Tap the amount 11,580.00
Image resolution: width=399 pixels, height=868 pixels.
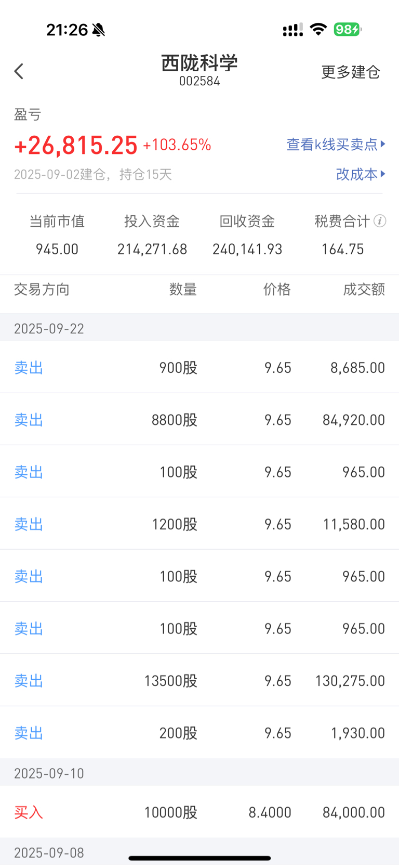(x=354, y=524)
